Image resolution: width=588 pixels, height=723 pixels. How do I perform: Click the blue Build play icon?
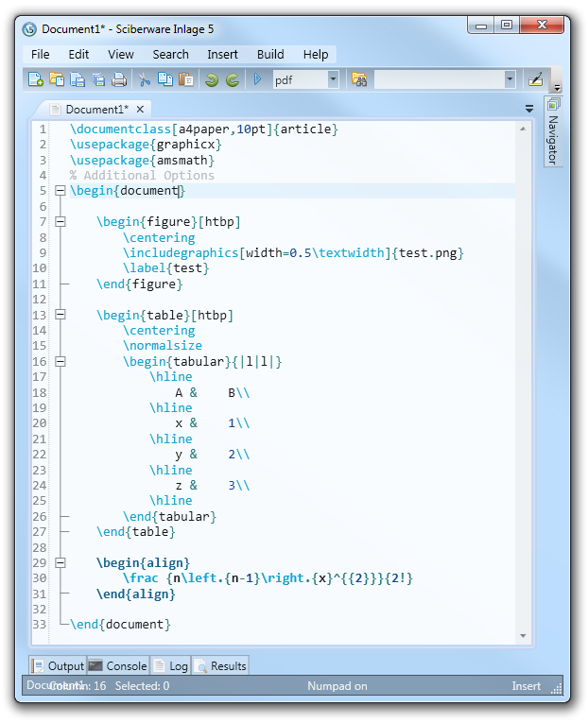pyautogui.click(x=257, y=79)
